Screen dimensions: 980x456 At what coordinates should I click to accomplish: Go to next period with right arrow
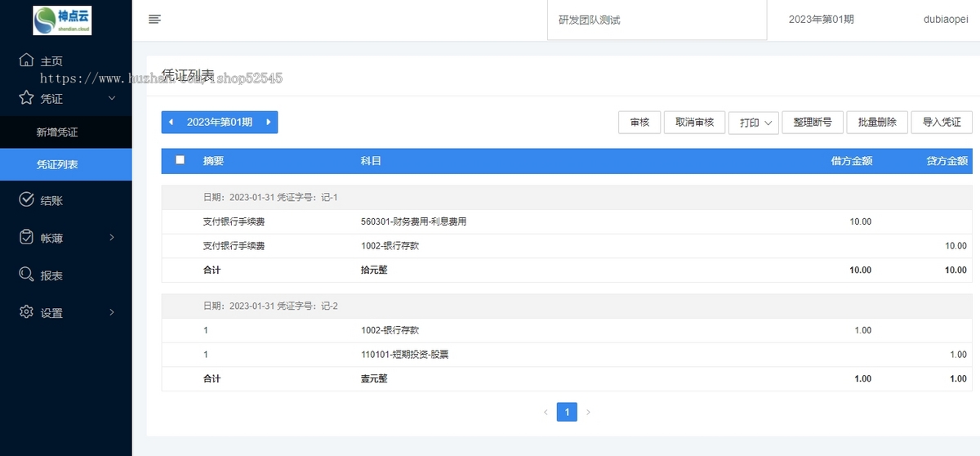(269, 122)
